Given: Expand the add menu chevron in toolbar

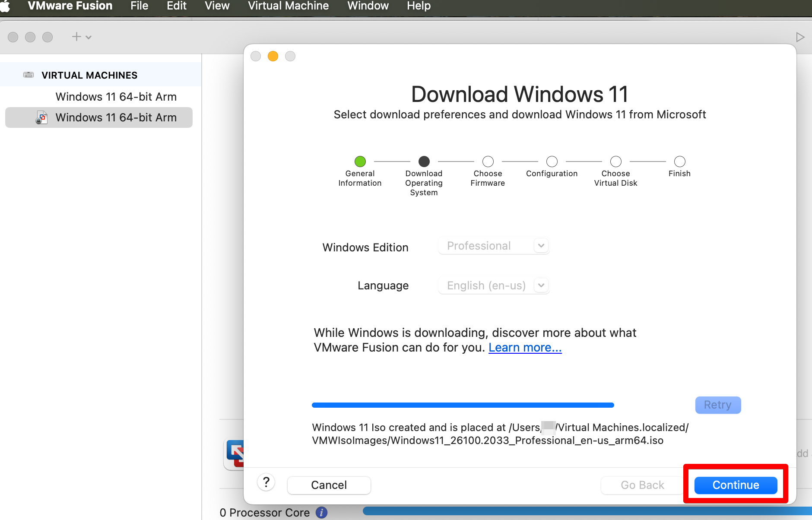Looking at the screenshot, I should tap(89, 38).
